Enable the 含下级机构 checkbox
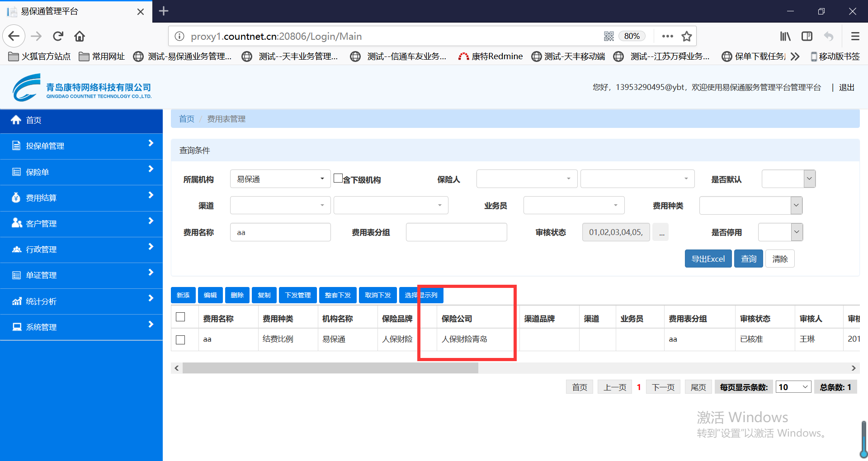Image resolution: width=868 pixels, height=461 pixels. point(338,179)
